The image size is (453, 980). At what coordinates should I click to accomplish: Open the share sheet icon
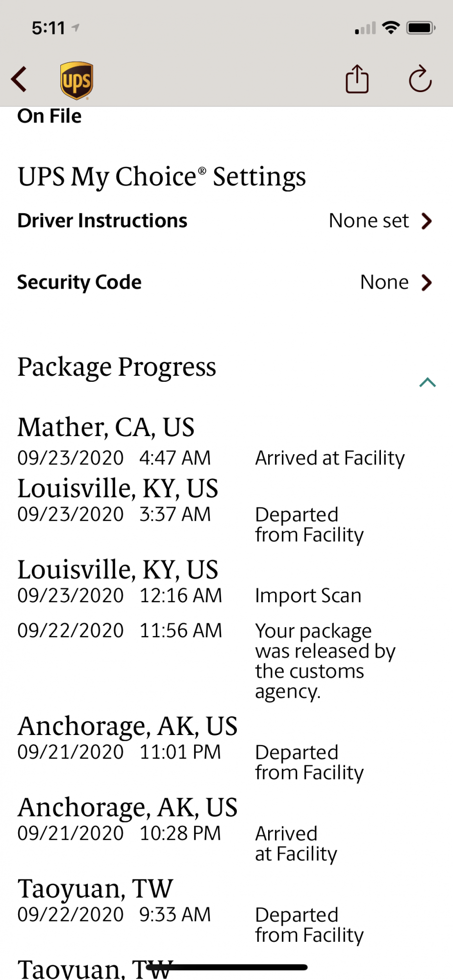click(x=357, y=79)
